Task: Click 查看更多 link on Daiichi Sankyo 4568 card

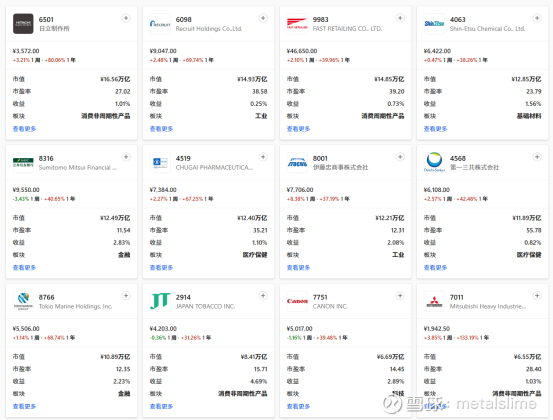Action: (x=435, y=268)
